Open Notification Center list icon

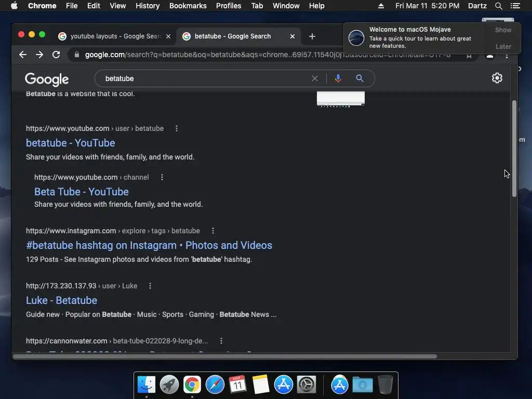(515, 6)
